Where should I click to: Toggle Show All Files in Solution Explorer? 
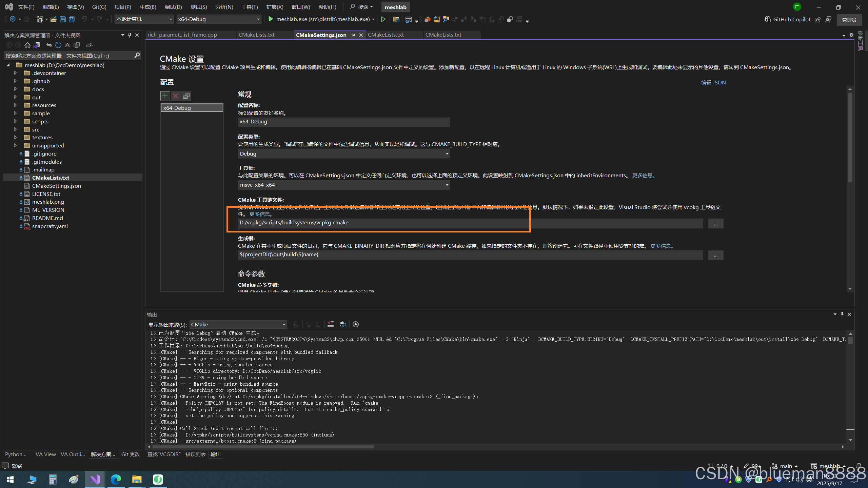77,45
